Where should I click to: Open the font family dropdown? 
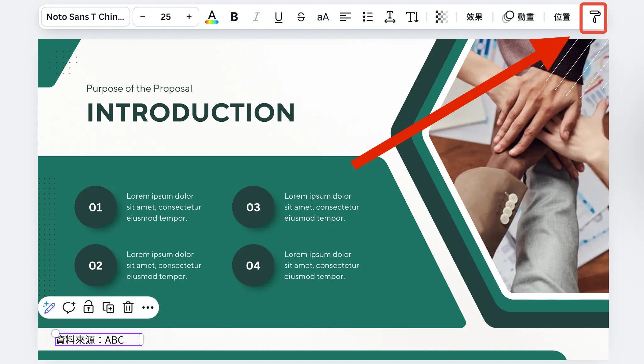tap(85, 17)
